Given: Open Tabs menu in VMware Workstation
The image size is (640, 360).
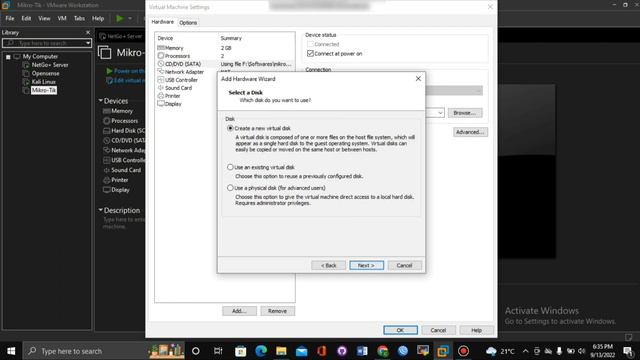Looking at the screenshot, I should click(x=79, y=18).
